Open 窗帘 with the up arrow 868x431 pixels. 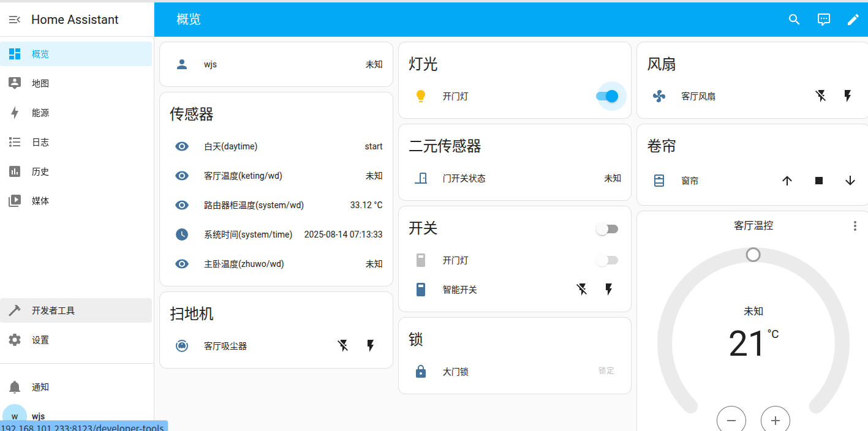[788, 181]
